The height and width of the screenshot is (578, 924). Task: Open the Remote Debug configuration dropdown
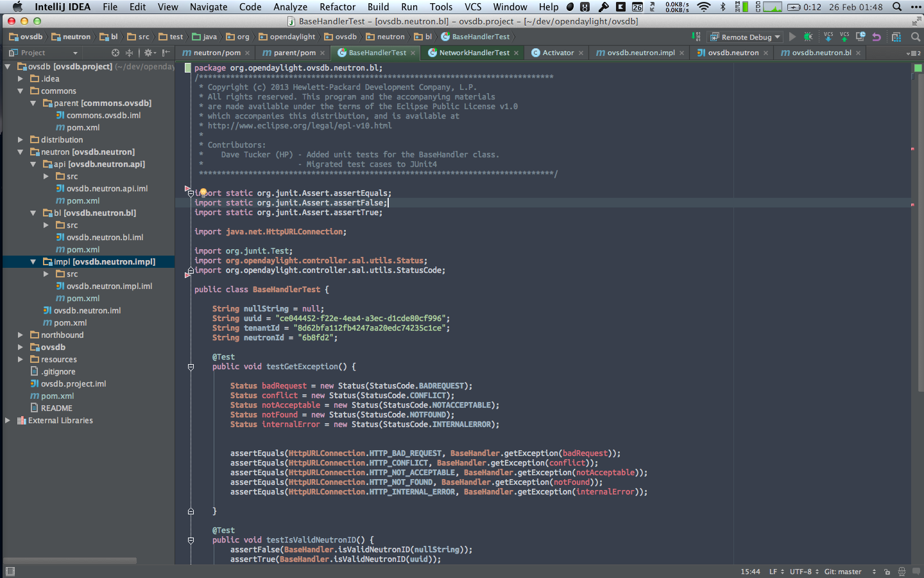coord(744,37)
